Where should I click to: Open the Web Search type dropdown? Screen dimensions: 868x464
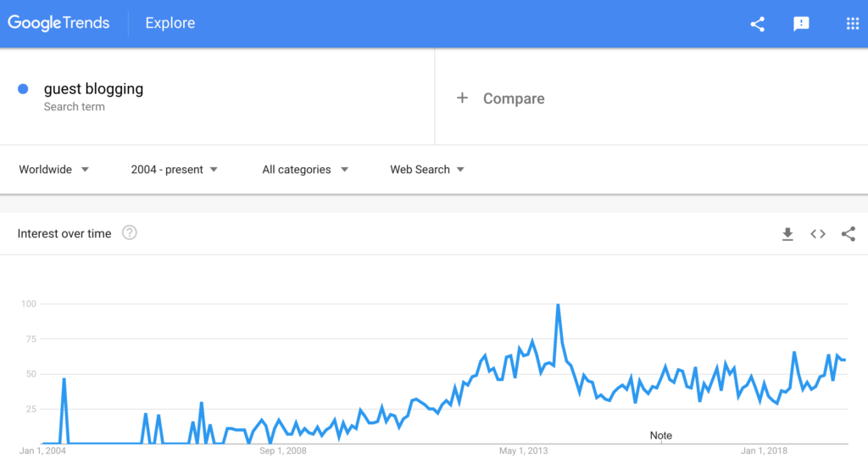tap(427, 170)
